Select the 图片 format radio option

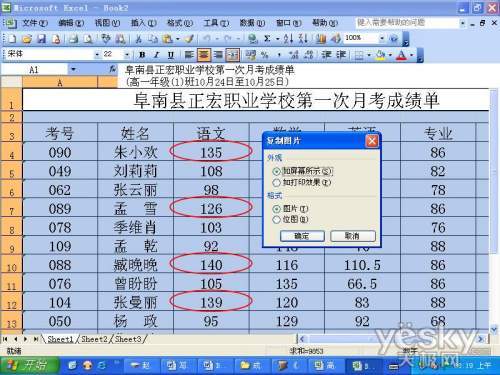coord(276,209)
